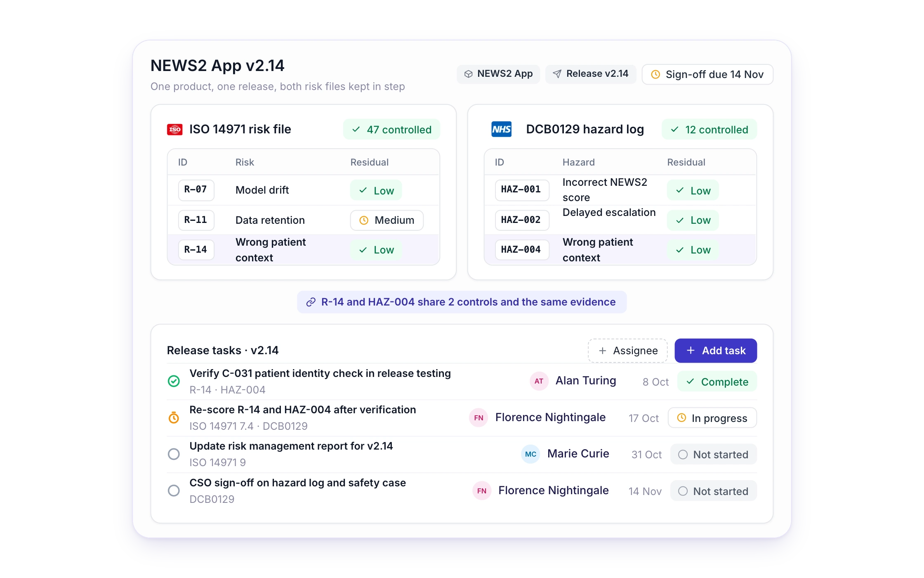Click the Residual column header in ISO table

click(369, 162)
